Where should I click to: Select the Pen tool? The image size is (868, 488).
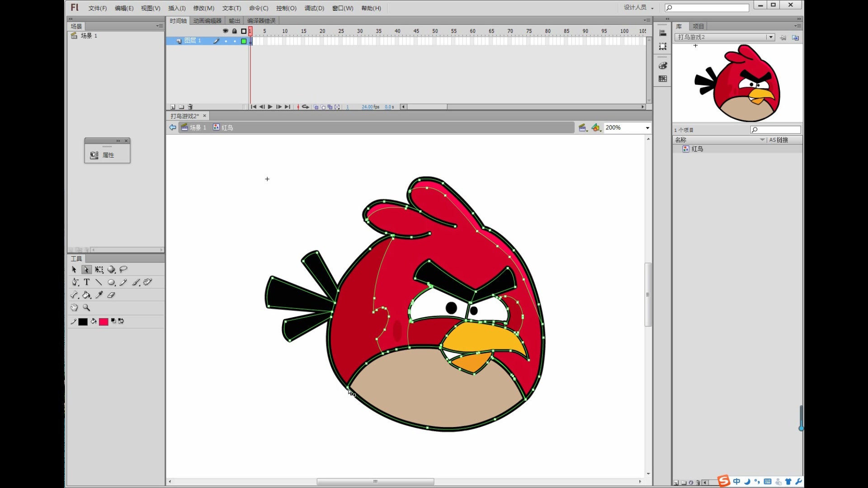pyautogui.click(x=75, y=282)
